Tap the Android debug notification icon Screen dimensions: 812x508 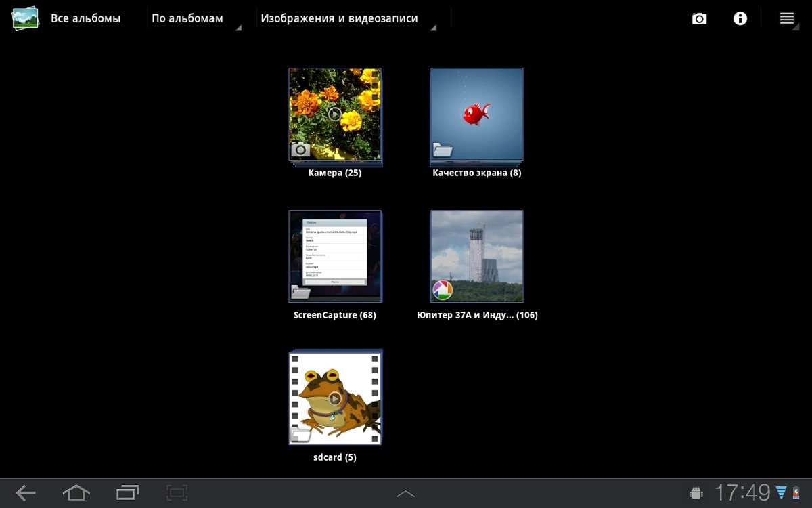click(696, 493)
